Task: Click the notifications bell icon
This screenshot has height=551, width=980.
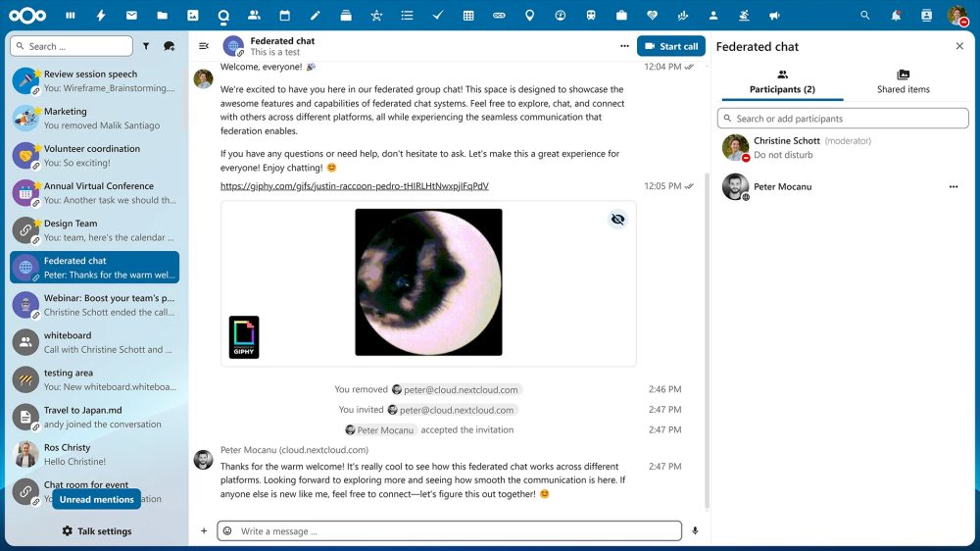Action: pyautogui.click(x=896, y=16)
